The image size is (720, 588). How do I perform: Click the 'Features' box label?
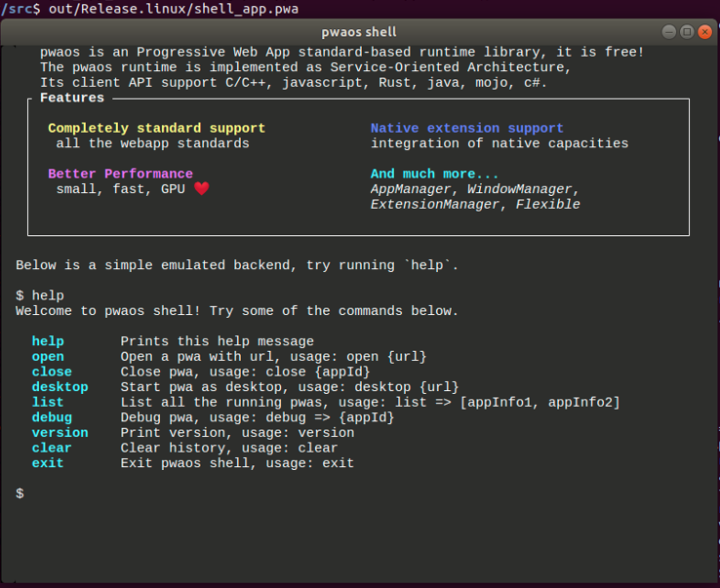tap(72, 98)
